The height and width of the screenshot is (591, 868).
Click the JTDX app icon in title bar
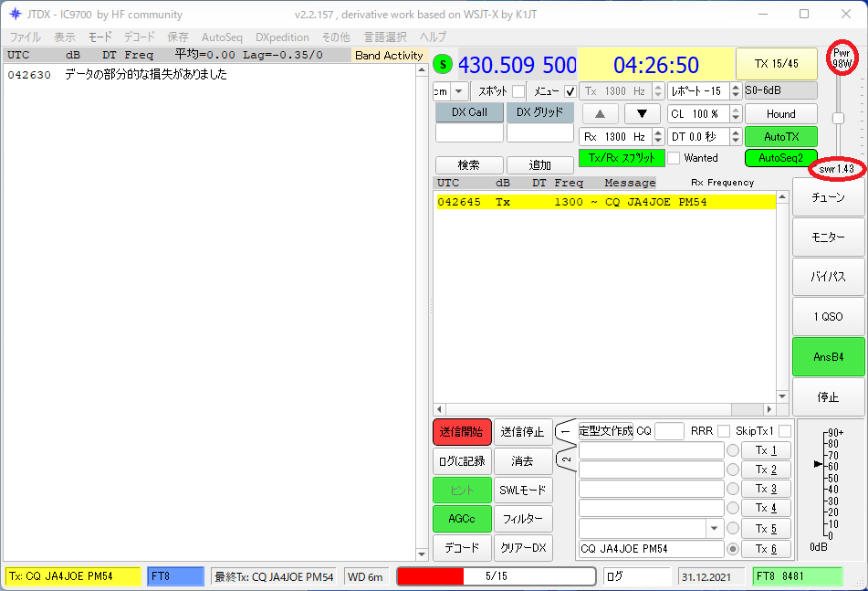click(x=15, y=14)
